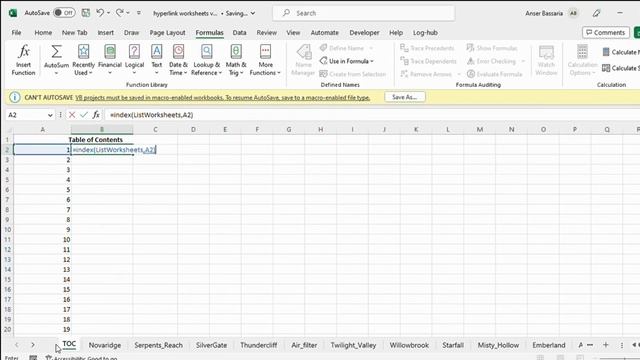The image size is (640, 360).
Task: Open the Logical functions menu
Action: pyautogui.click(x=134, y=60)
